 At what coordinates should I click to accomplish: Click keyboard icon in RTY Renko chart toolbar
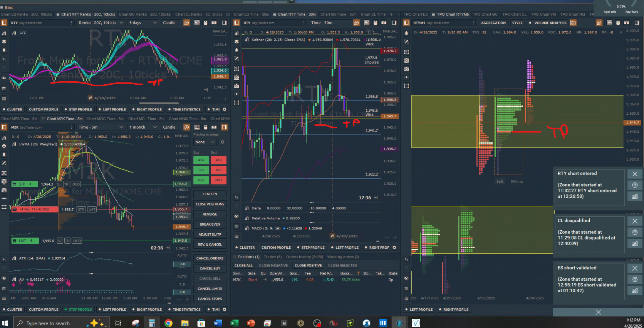[197, 23]
